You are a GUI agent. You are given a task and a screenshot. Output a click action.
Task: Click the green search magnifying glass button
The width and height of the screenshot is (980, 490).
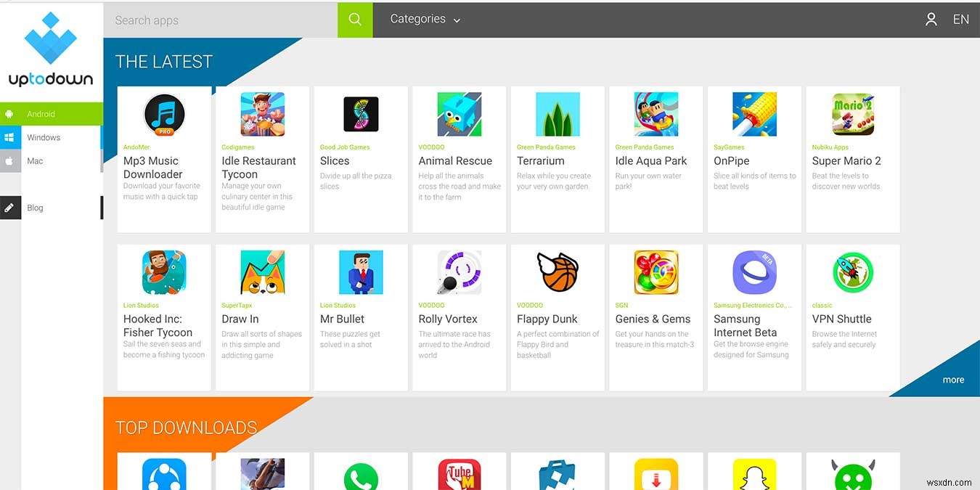coord(354,20)
